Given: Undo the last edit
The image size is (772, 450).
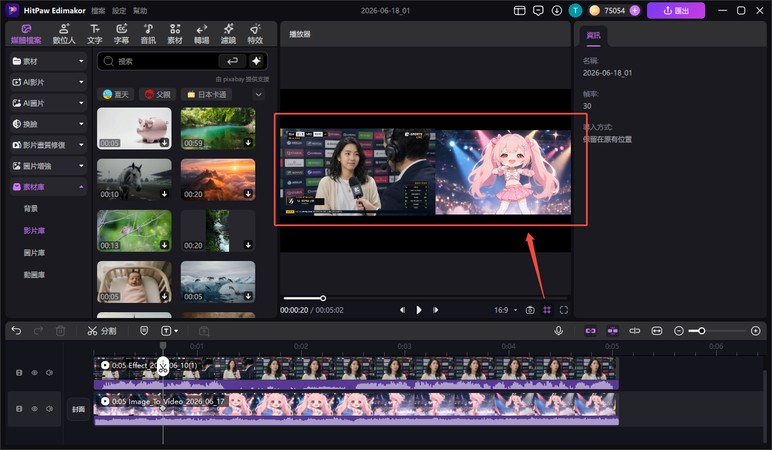Looking at the screenshot, I should click(x=16, y=331).
